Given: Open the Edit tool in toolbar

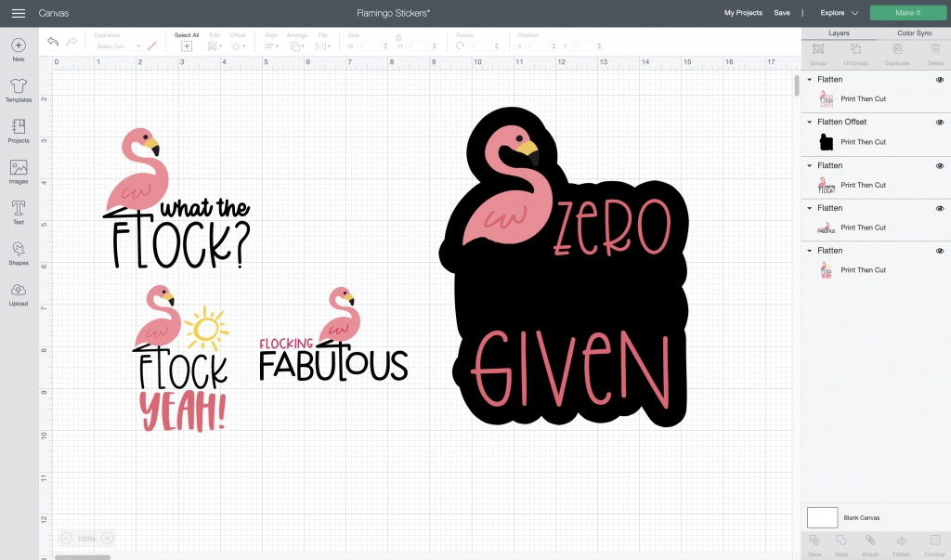Looking at the screenshot, I should (x=215, y=46).
